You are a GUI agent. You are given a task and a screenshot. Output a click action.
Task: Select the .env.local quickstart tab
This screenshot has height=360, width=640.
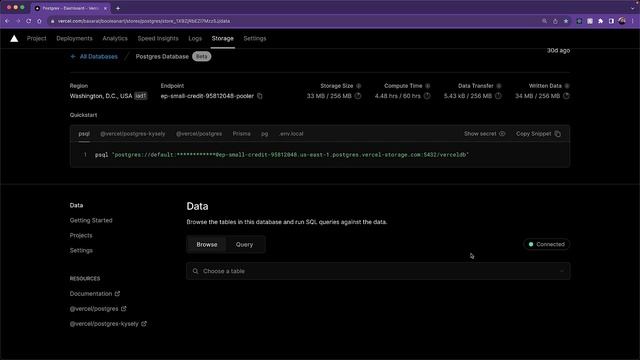291,134
